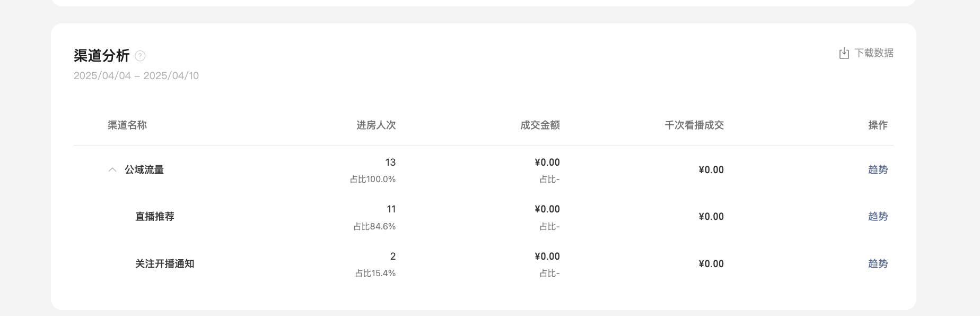Select the 直播推荐 channel name
This screenshot has height=316, width=980.
[x=155, y=217]
